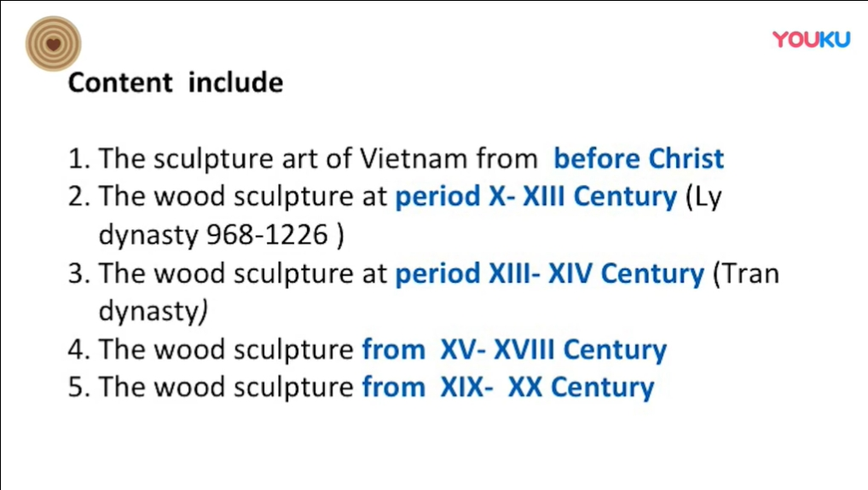Click 'period XIII- XIV Century' highlighted text
Viewport: 868px width, 490px height.
click(x=550, y=274)
